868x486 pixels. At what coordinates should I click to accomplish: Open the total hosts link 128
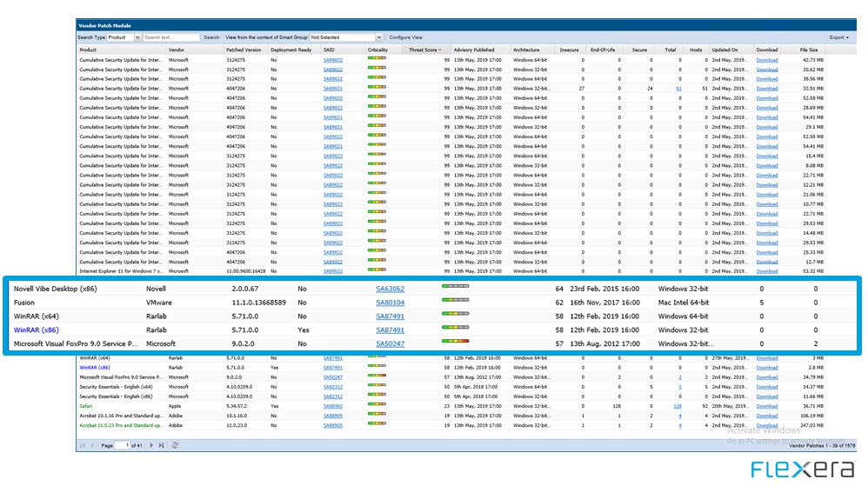(677, 406)
